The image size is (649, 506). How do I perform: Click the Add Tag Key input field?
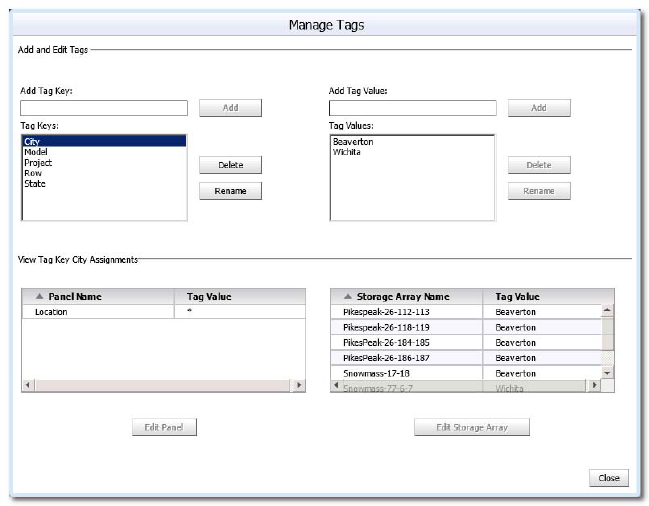(x=104, y=108)
